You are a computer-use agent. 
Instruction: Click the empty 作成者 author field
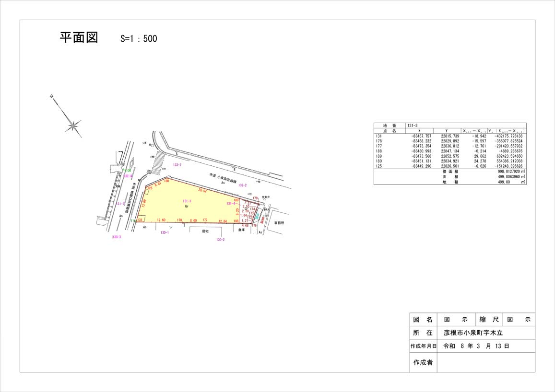[485, 362]
